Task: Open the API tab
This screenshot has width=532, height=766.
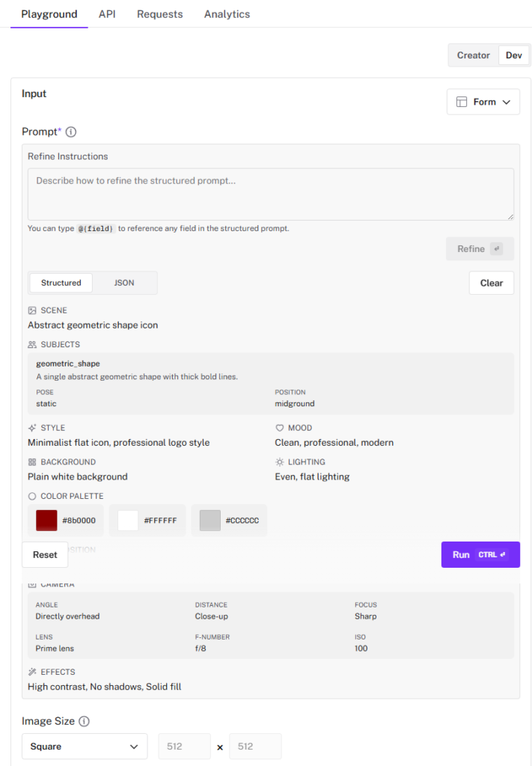Action: (107, 14)
